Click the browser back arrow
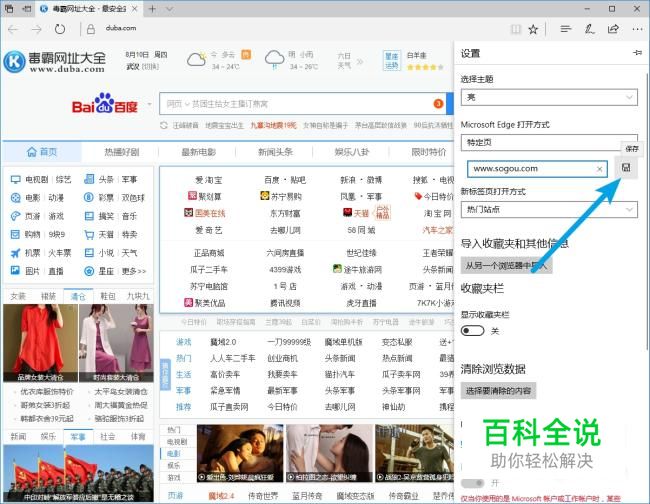This screenshot has width=650, height=504. (x=13, y=29)
